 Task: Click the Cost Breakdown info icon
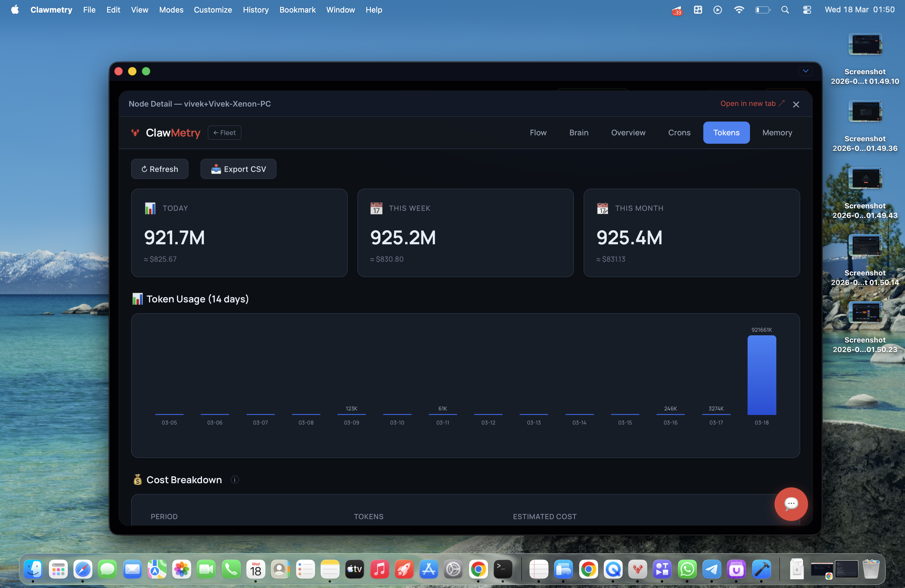[235, 480]
